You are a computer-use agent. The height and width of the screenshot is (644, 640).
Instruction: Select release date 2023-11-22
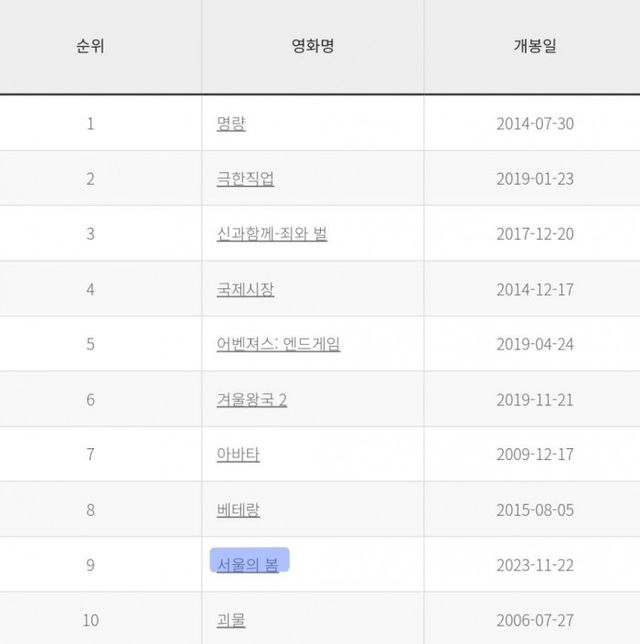pyautogui.click(x=535, y=565)
